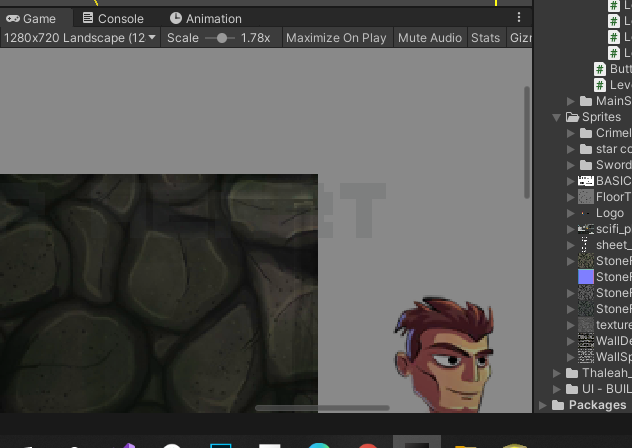The width and height of the screenshot is (632, 448).
Task: Click the Game view horizontal scrollbar
Action: 322,408
